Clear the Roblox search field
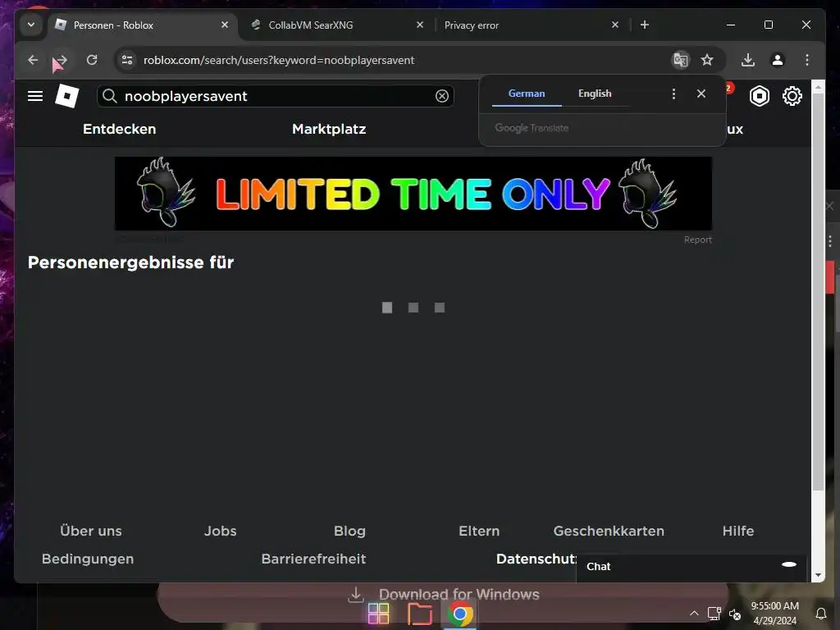This screenshot has width=840, height=630. [442, 96]
